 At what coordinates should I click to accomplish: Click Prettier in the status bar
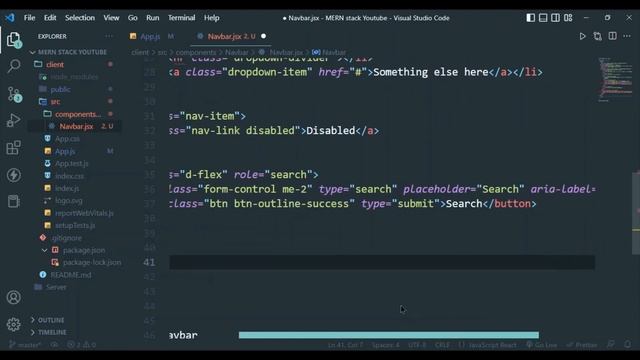(582, 345)
